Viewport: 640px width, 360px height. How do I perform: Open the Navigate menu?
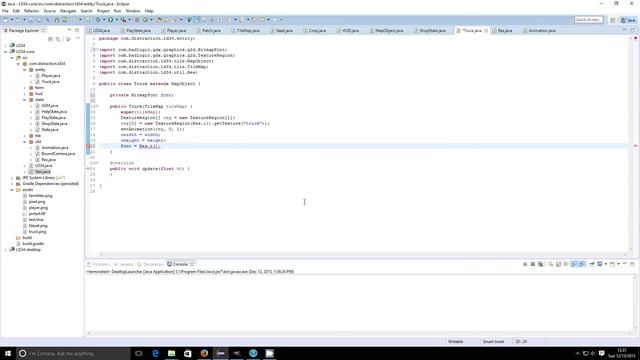pos(68,11)
